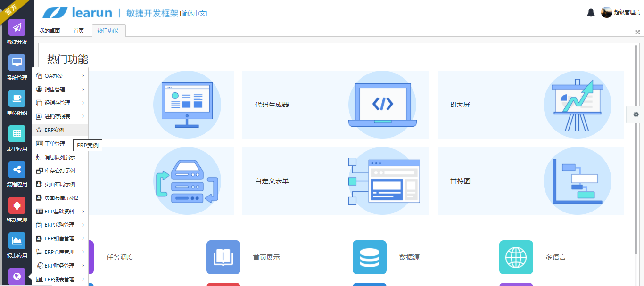Image resolution: width=644 pixels, height=286 pixels.
Task: Open the theme settings gear panel
Action: [x=636, y=114]
